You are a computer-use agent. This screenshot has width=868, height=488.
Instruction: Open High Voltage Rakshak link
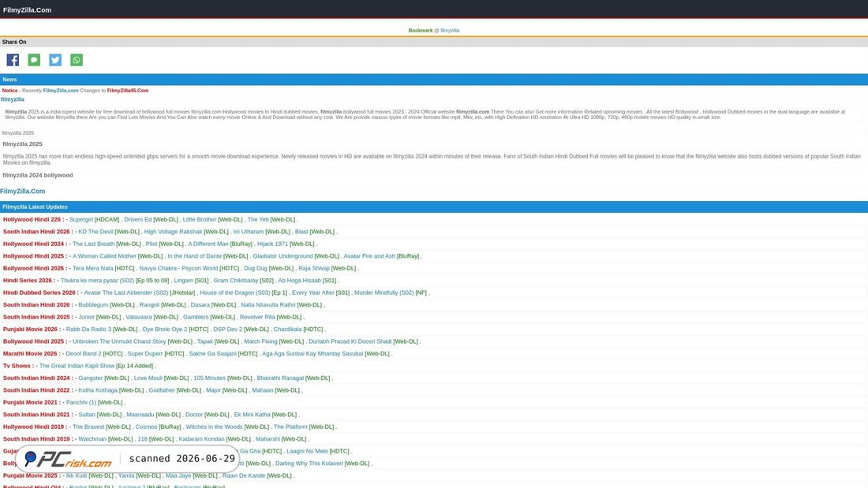coord(173,232)
